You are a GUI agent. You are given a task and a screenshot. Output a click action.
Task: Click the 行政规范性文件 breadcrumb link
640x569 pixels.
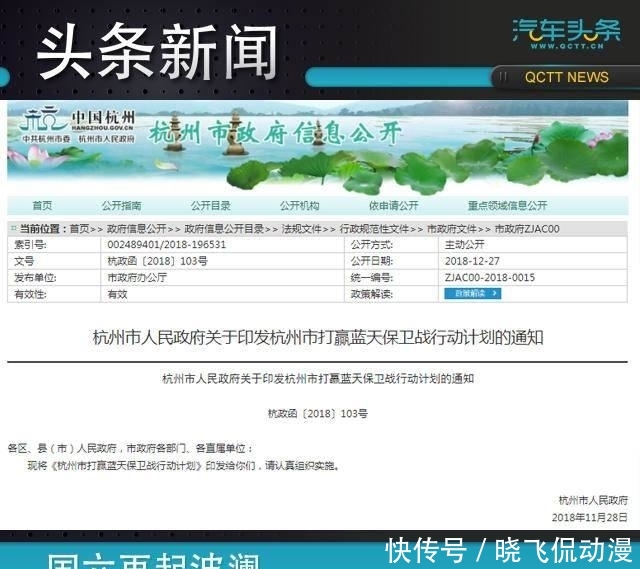click(374, 229)
